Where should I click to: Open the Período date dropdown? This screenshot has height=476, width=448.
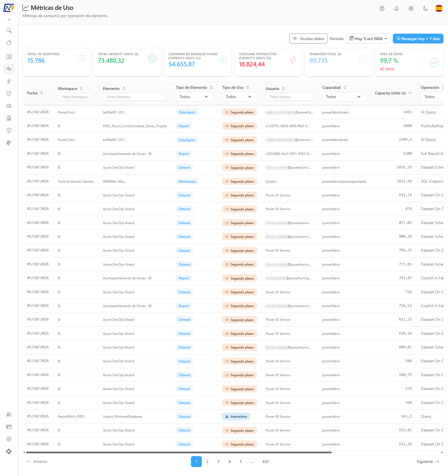point(368,39)
